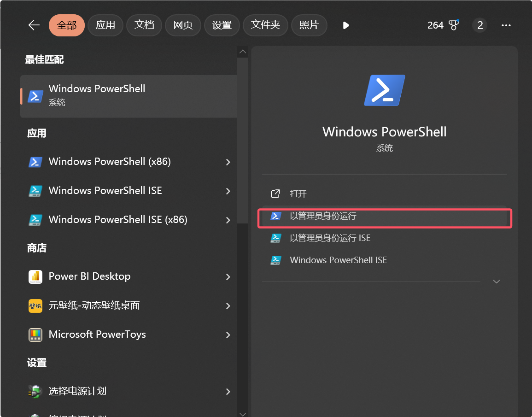The width and height of the screenshot is (532, 417).
Task: Click the PowerShell icon in best match row
Action: (35, 96)
